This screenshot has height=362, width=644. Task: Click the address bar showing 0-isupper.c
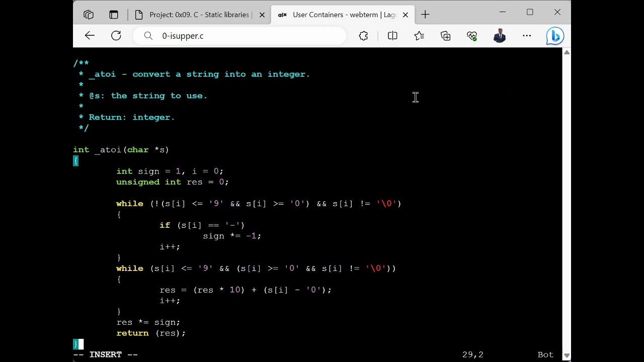click(x=239, y=36)
